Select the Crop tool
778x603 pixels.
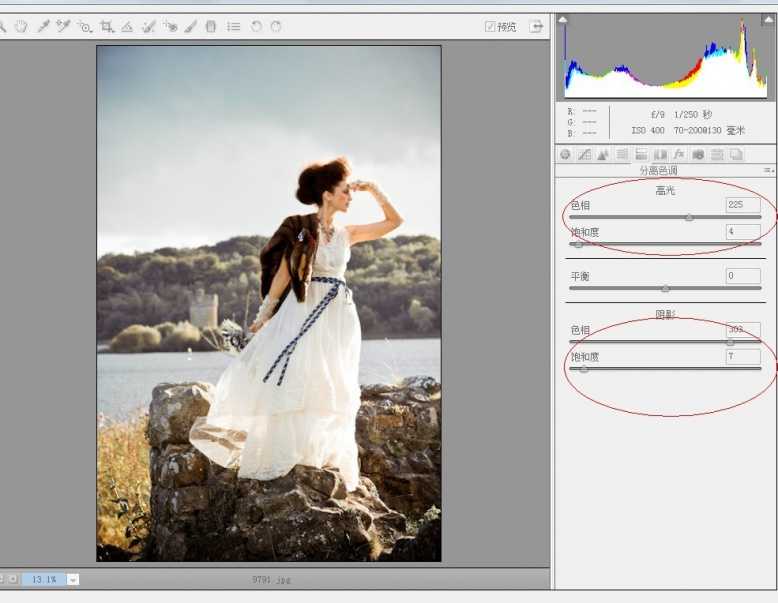(107, 27)
